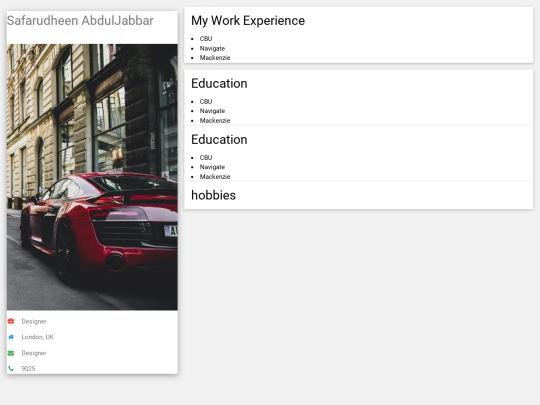Screen dimensions: 540x405
Task: Select CBU under My Work Experience
Action: (206, 39)
